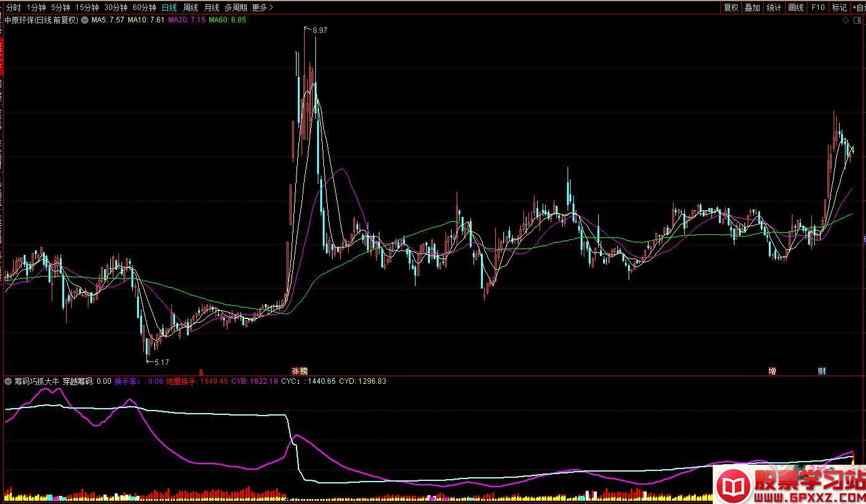Click the MA20: 7.15 label

(187, 20)
